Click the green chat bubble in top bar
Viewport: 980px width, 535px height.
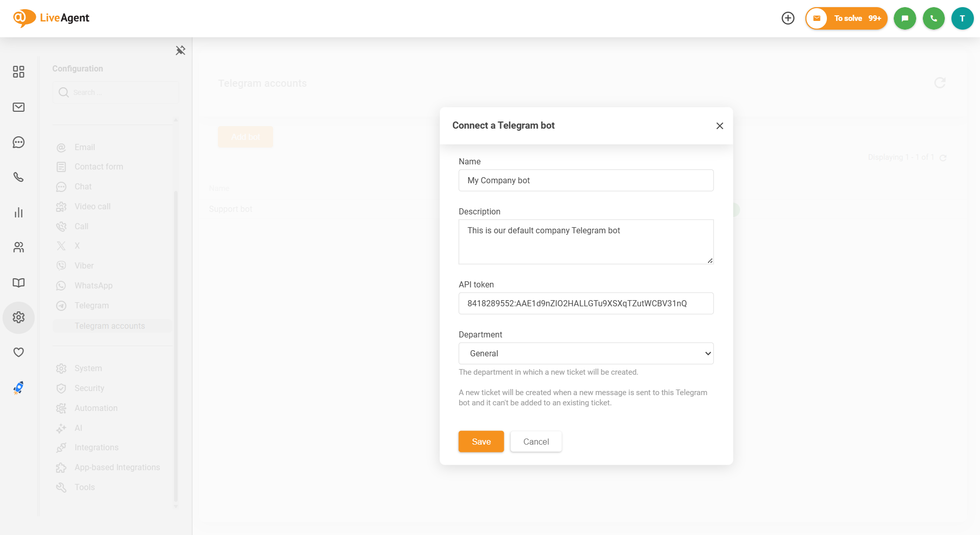[905, 18]
